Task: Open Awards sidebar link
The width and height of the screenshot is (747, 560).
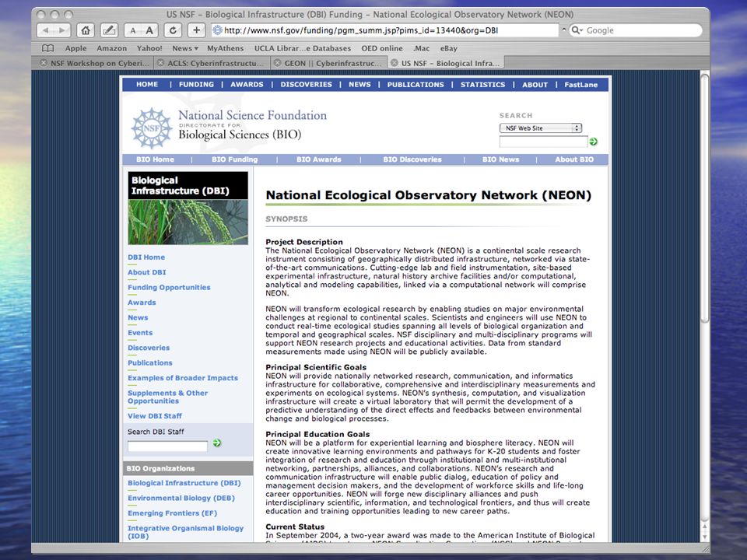Action: pos(142,303)
